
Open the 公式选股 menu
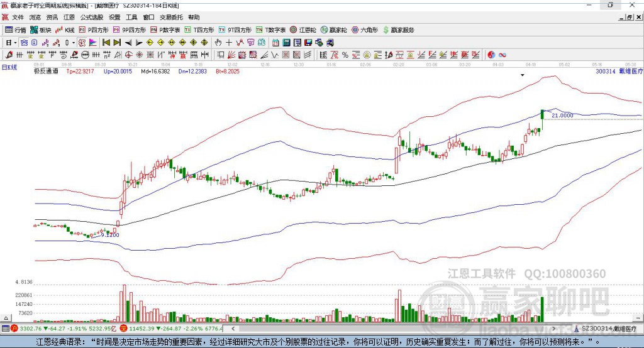92,17
